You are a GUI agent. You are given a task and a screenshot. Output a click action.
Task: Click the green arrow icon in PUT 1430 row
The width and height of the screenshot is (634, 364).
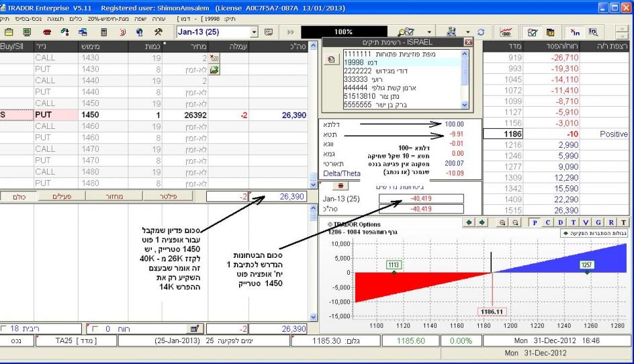point(214,70)
